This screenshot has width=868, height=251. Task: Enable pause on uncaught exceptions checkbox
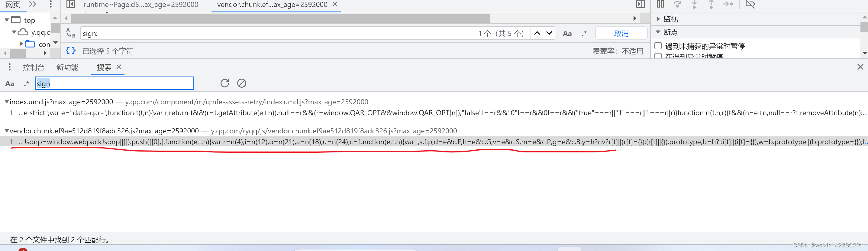tap(658, 46)
